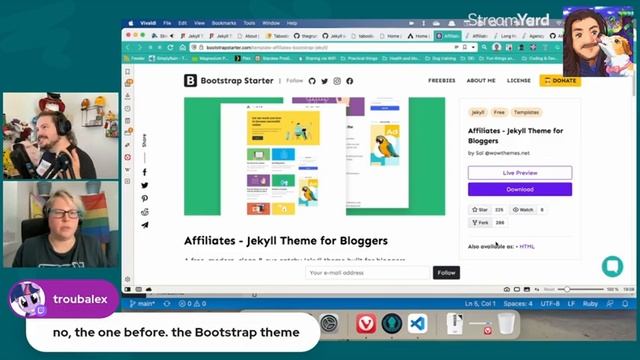
Task: Open Vivaldi from the Dock
Action: (366, 324)
